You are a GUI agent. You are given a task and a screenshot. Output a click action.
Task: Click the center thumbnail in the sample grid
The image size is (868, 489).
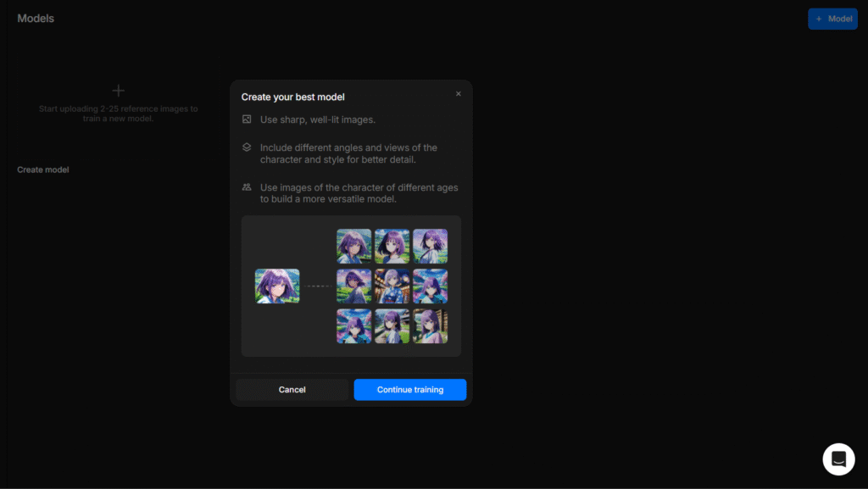coord(392,286)
